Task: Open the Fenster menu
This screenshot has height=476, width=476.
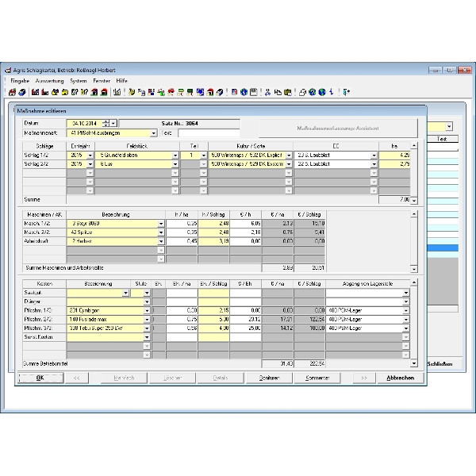Action: click(102, 81)
